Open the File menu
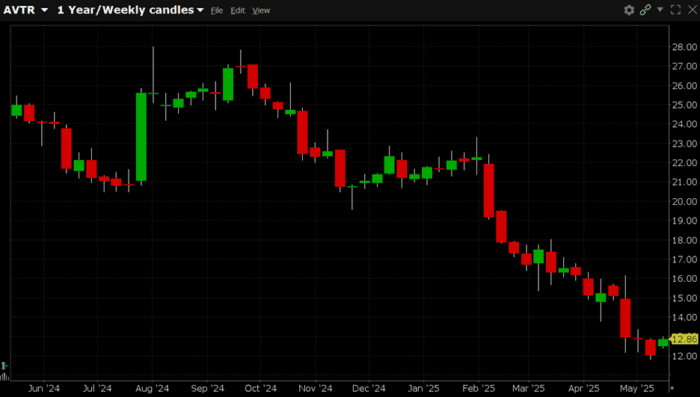The height and width of the screenshot is (397, 700). (217, 10)
